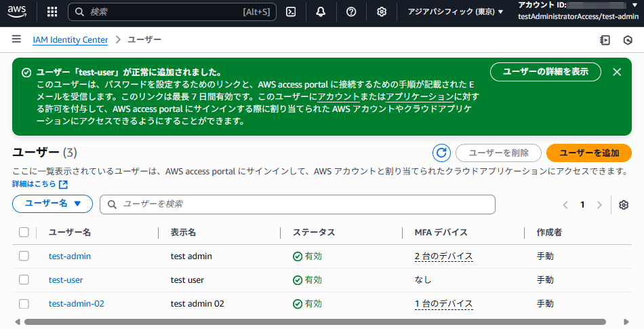This screenshot has height=329, width=644.
Task: Click the display name test admin 02
Action: 197,303
